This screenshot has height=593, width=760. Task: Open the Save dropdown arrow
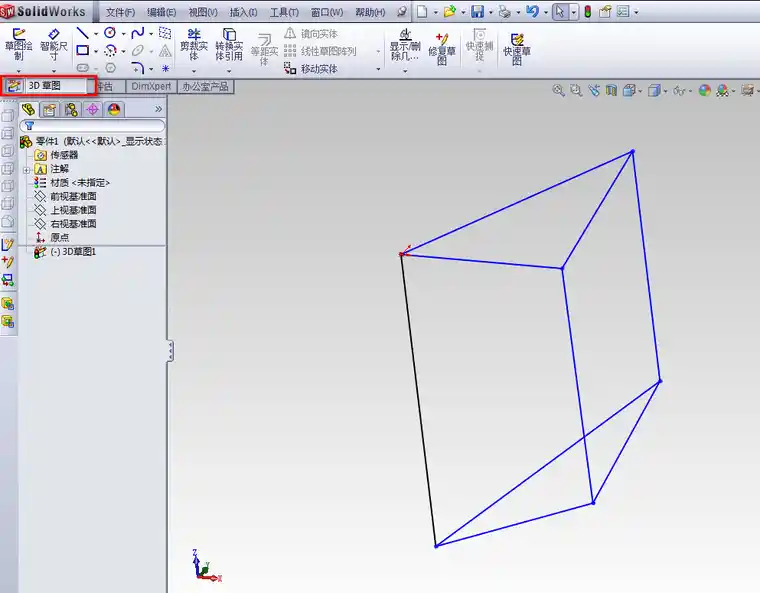[x=491, y=12]
